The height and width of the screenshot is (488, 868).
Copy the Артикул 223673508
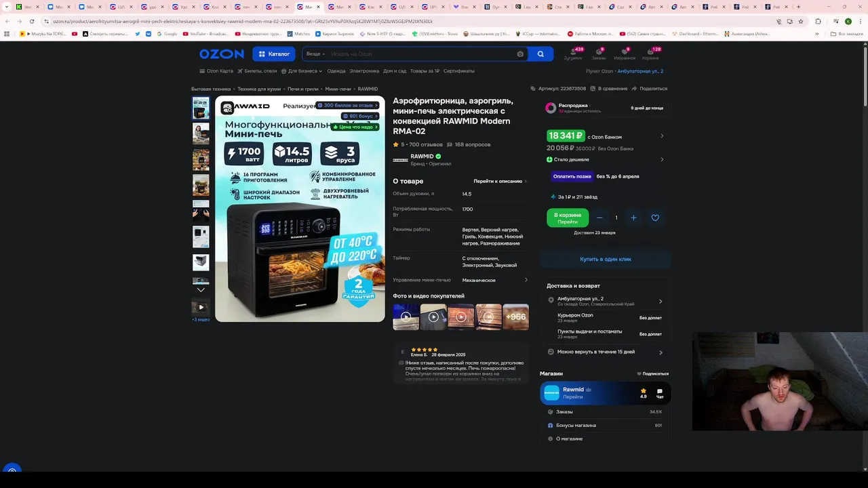[559, 89]
